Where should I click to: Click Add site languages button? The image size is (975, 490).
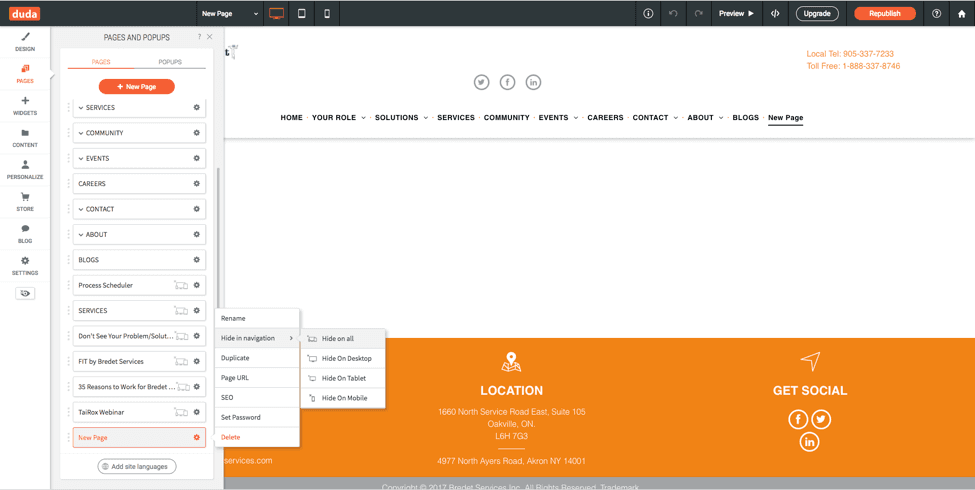(x=137, y=467)
